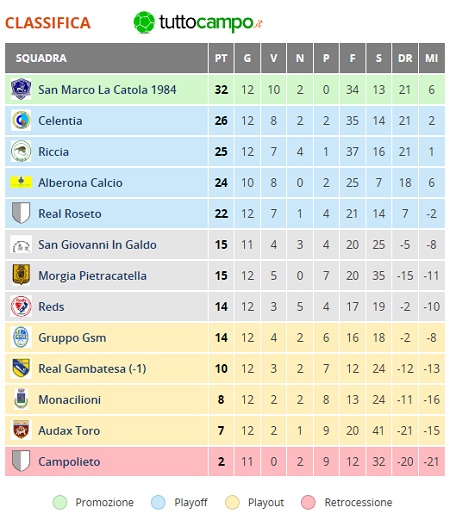The height and width of the screenshot is (520, 450).
Task: Open the Campolieto team link
Action: (x=69, y=462)
